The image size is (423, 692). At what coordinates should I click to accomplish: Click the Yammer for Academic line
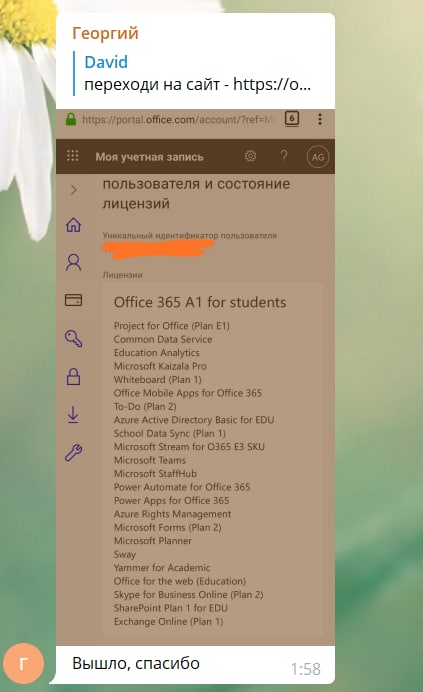[x=162, y=568]
